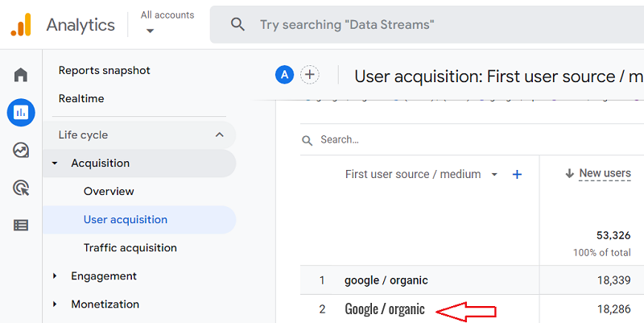The image size is (644, 323).
Task: Click the Engagement menu label
Action: coord(104,276)
